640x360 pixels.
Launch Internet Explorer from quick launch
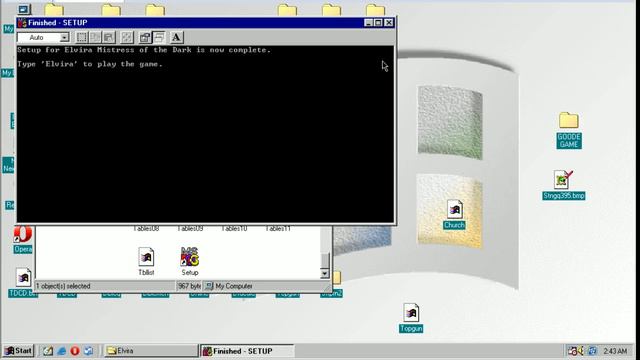[x=62, y=351]
